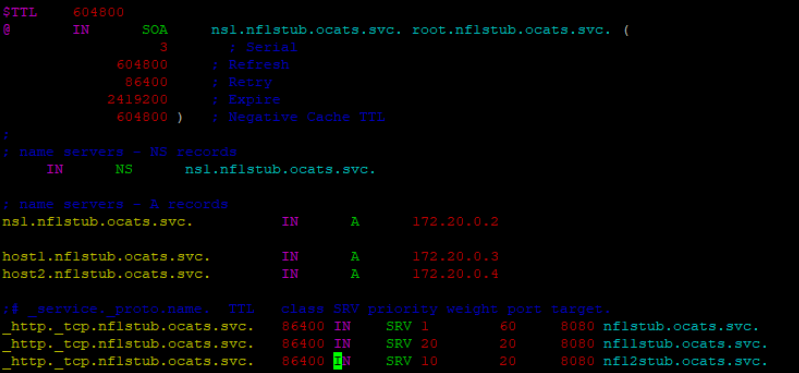This screenshot has height=373, width=799.
Task: Click the 604800 value before the closing parenthesis
Action: pyautogui.click(x=142, y=117)
